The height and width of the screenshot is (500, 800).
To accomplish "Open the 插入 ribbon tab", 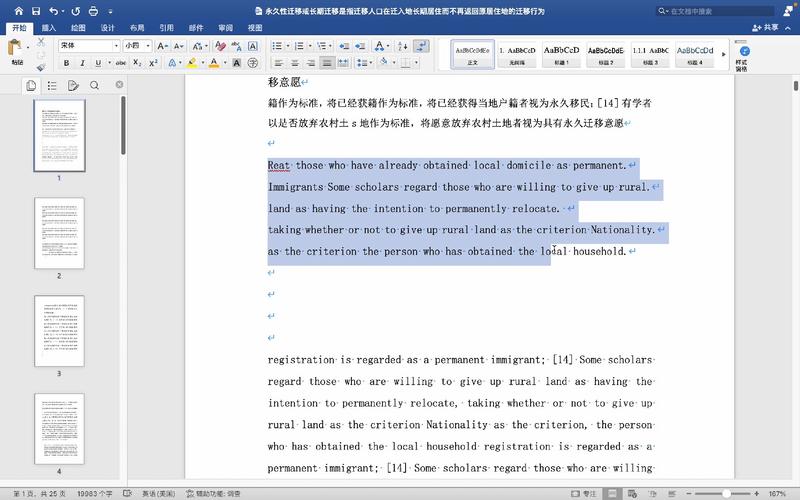I will pos(48,28).
